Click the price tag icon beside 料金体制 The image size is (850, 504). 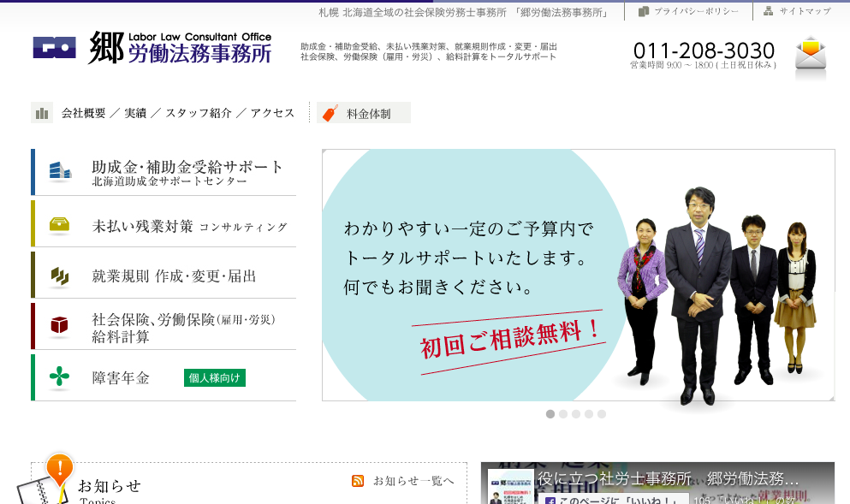tap(330, 113)
